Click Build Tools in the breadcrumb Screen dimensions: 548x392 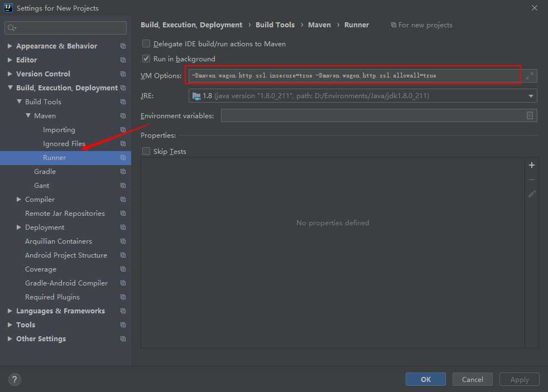(275, 25)
